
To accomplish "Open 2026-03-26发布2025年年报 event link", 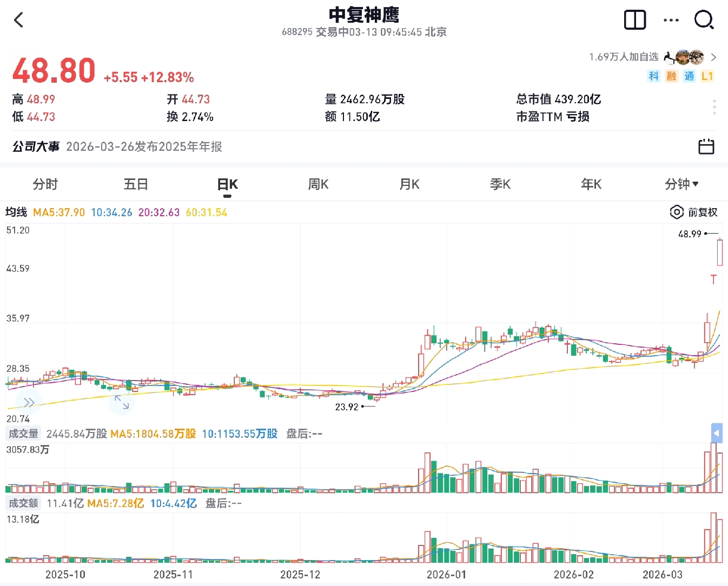I will pos(144,146).
